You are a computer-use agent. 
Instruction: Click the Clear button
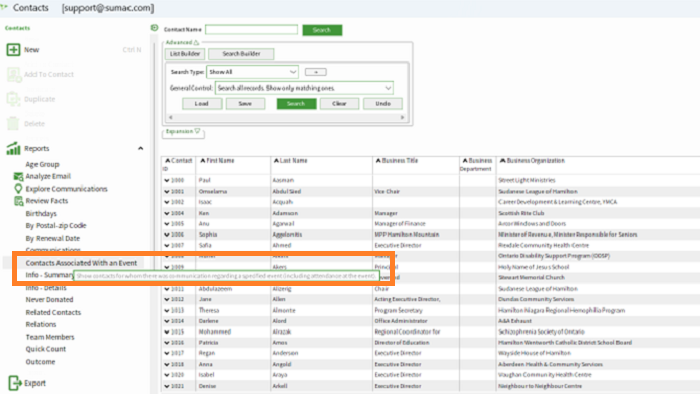coord(339,104)
